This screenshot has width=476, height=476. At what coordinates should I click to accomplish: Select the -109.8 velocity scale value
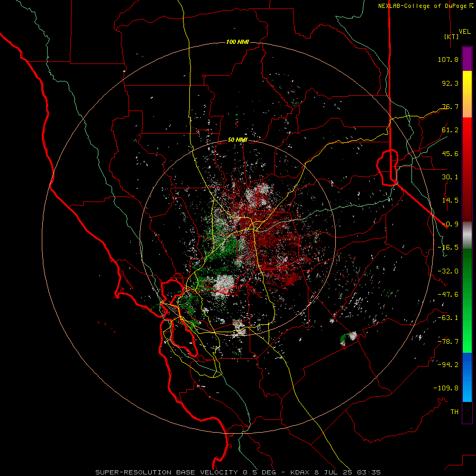pos(446,388)
